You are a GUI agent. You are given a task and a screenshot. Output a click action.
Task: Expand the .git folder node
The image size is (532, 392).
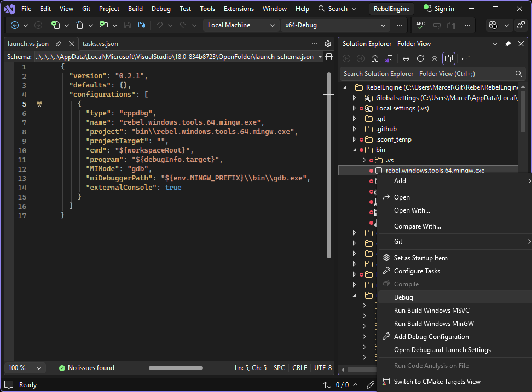coord(355,119)
